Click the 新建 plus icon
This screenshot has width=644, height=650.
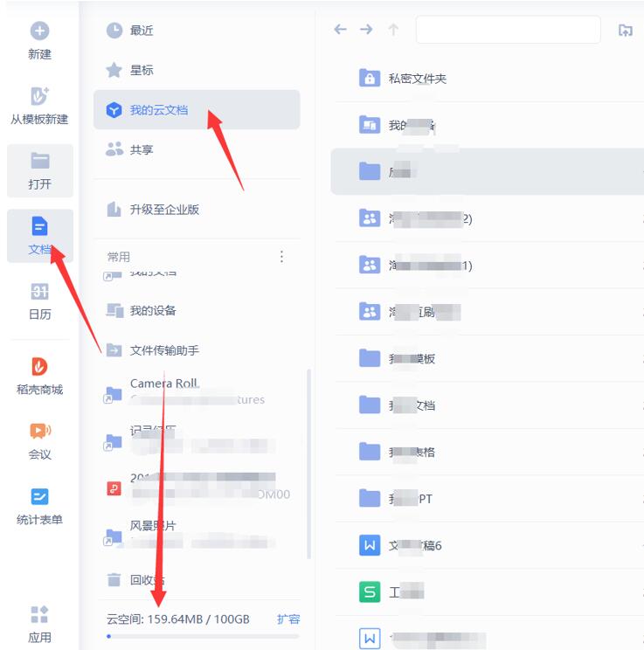tap(40, 31)
